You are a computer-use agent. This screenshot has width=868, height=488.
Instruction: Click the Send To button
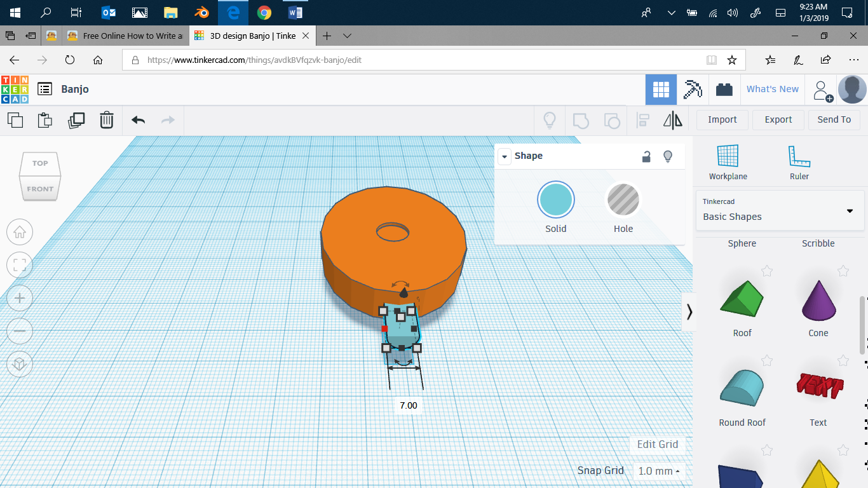tap(834, 119)
